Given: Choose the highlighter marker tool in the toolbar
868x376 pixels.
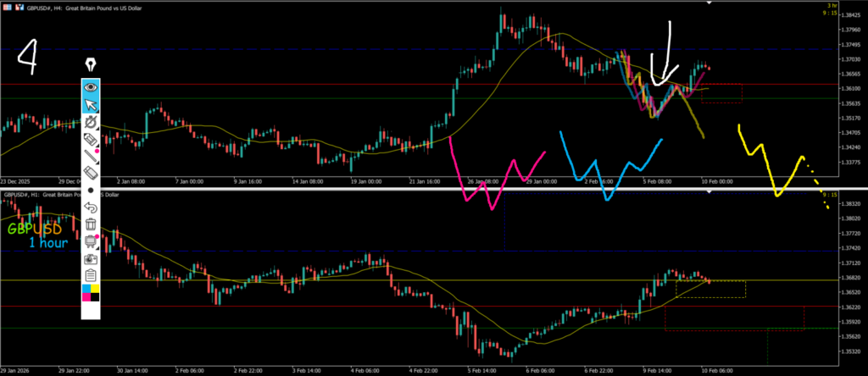Looking at the screenshot, I should point(91,140).
